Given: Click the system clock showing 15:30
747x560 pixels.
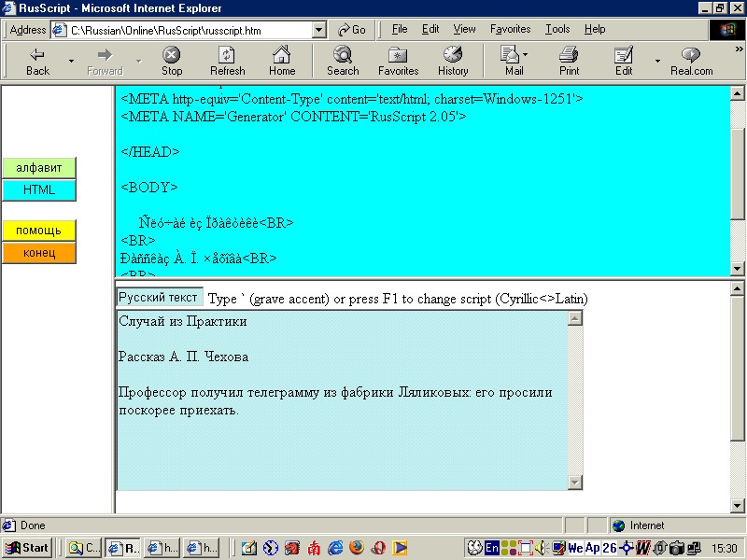Looking at the screenshot, I should pos(724,549).
